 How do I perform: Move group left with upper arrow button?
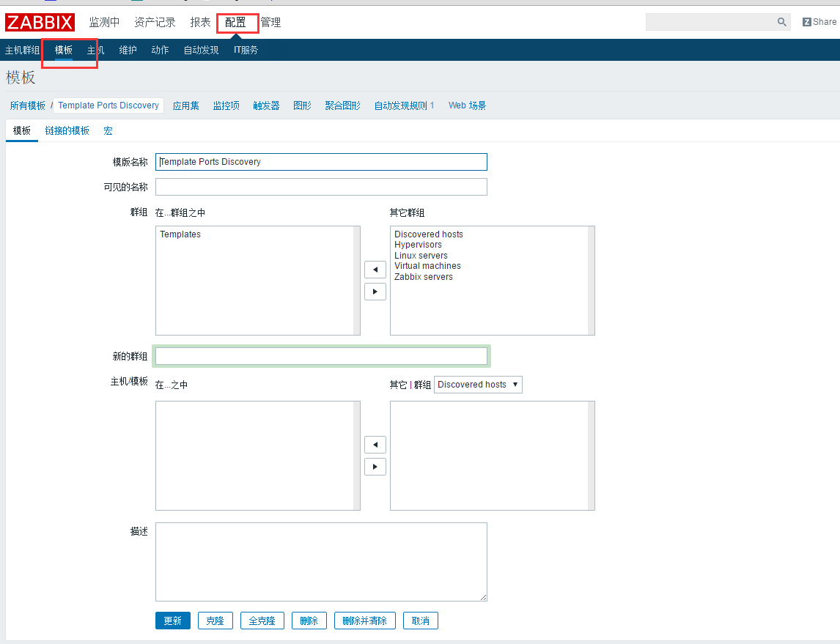375,270
